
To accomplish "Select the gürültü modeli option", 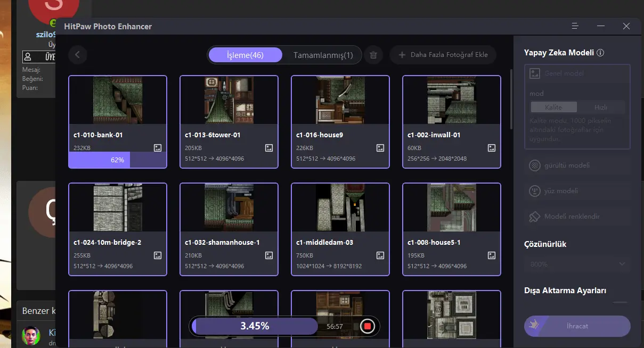I will click(x=577, y=165).
